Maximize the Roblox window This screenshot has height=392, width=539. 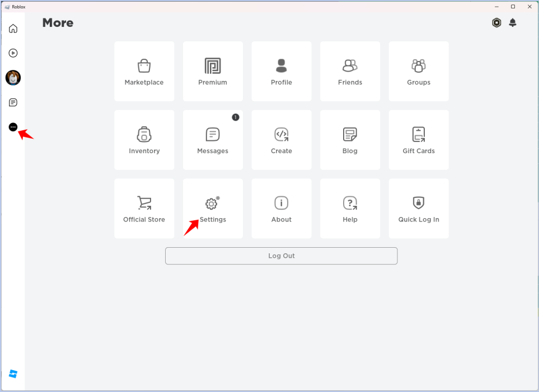click(x=513, y=7)
